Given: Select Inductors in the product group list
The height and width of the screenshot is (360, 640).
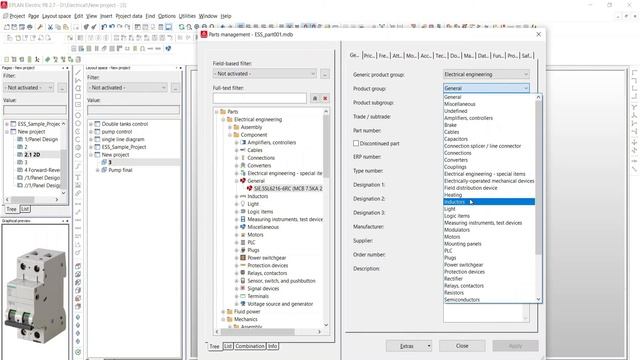Looking at the screenshot, I should (x=489, y=202).
